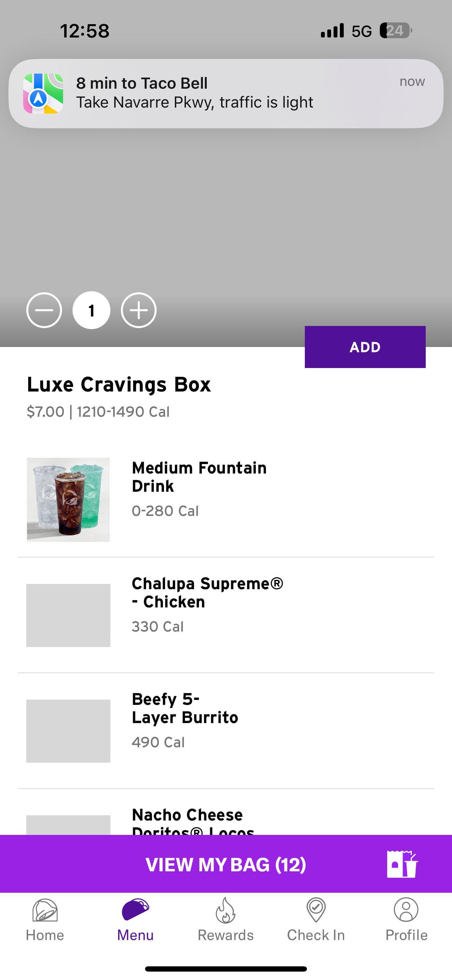Tap the Maps app icon in notification
Image resolution: width=452 pixels, height=980 pixels.
pos(43,94)
